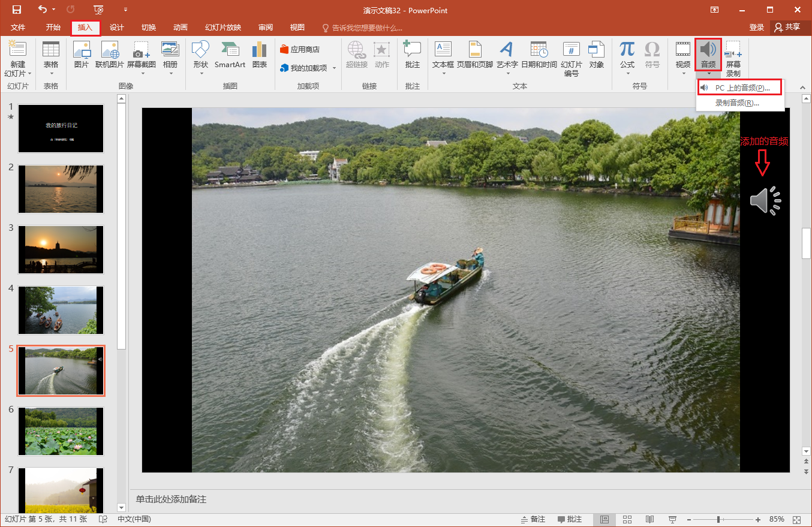The height and width of the screenshot is (527, 812).
Task: Collapse the ribbon with the caret arrow
Action: [803, 88]
